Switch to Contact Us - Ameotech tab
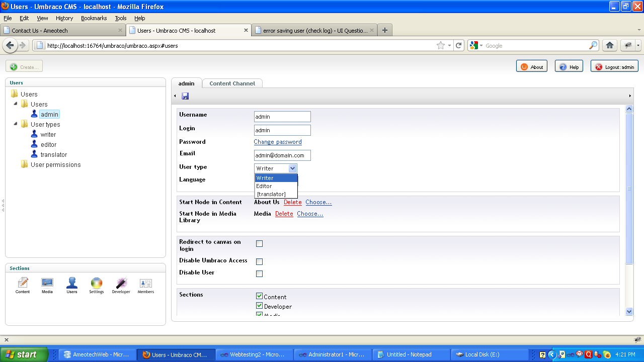The height and width of the screenshot is (362, 644). (x=63, y=30)
